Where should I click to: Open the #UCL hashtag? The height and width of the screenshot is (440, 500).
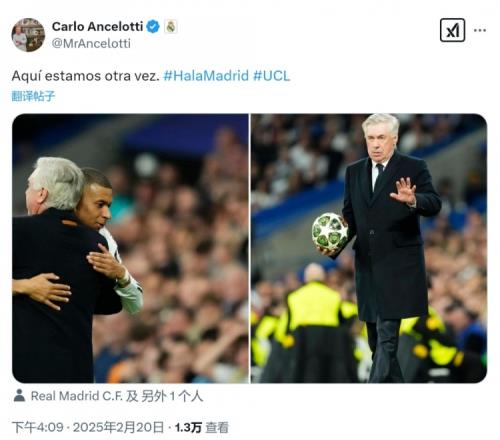pos(271,76)
